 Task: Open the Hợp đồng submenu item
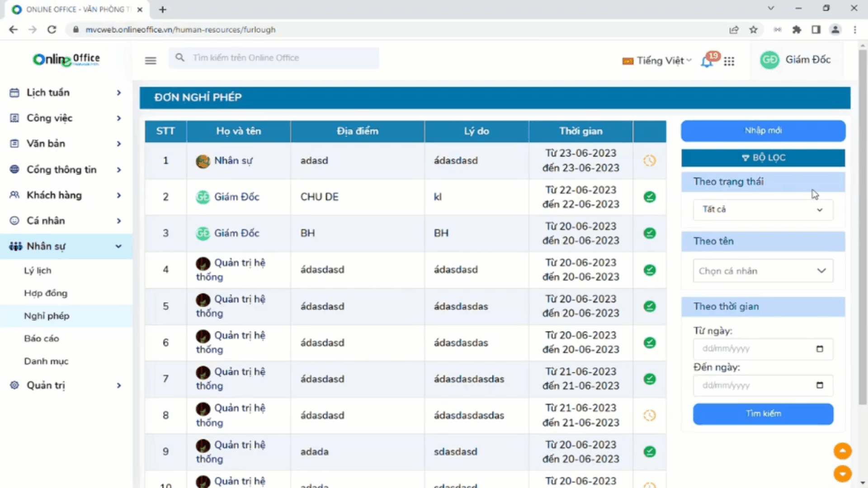pyautogui.click(x=46, y=293)
